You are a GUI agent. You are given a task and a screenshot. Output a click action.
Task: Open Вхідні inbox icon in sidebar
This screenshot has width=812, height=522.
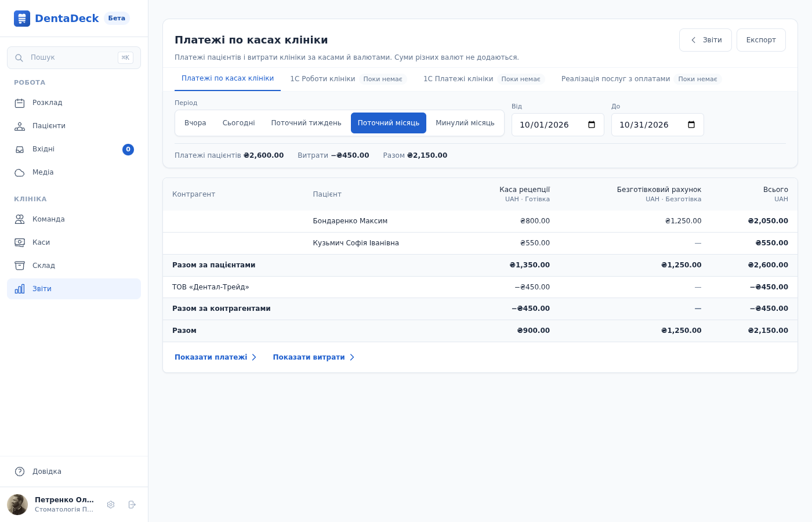coord(20,150)
